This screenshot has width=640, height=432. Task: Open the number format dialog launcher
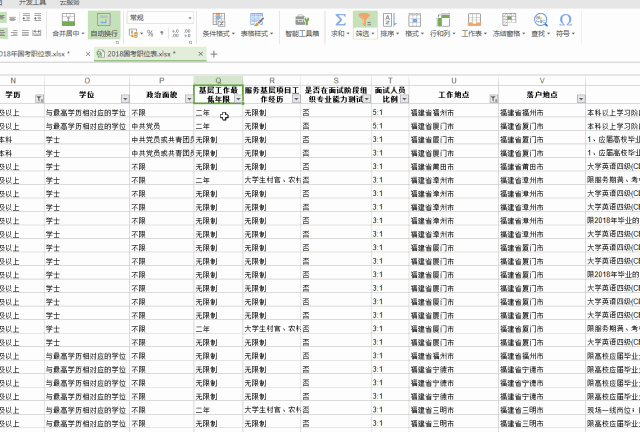(190, 42)
